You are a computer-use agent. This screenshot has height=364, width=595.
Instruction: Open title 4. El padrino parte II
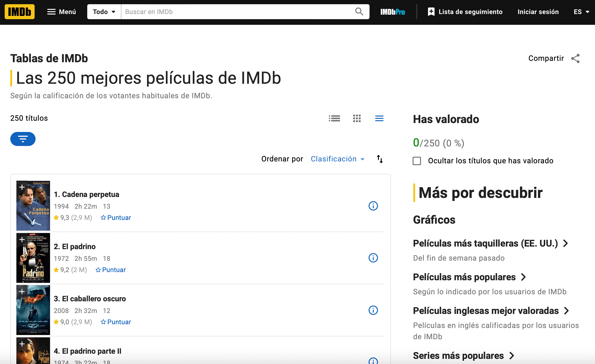click(x=87, y=351)
